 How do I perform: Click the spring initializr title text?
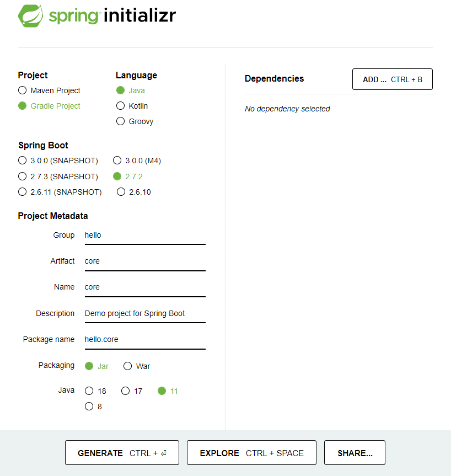(x=112, y=15)
